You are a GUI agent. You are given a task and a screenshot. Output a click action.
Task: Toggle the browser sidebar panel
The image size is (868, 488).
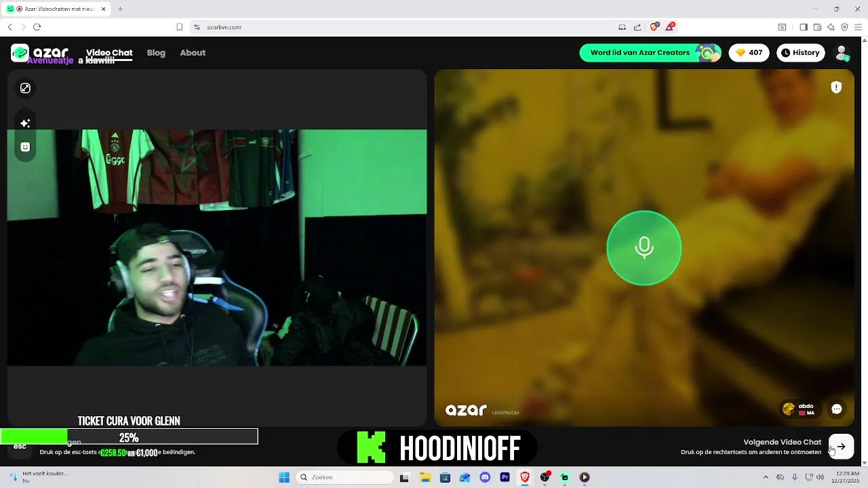tap(804, 27)
